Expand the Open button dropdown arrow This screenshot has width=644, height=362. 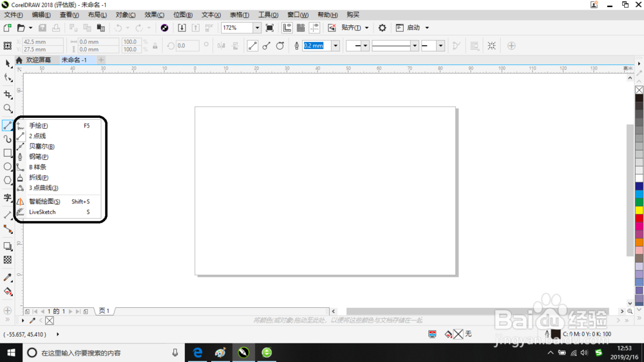point(30,28)
